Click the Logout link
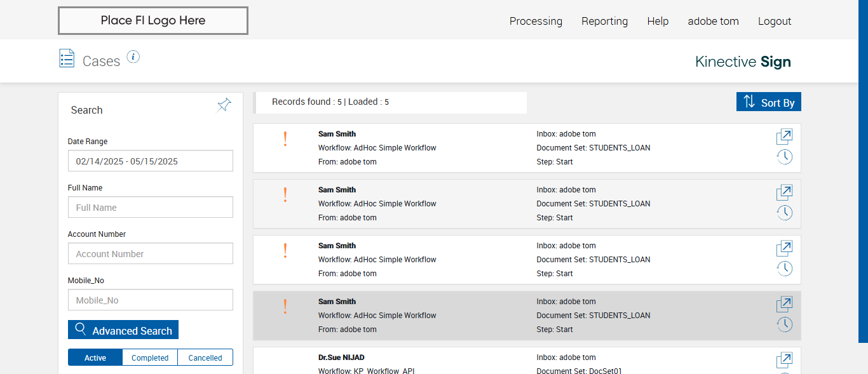This screenshot has height=374, width=868. pyautogui.click(x=775, y=21)
